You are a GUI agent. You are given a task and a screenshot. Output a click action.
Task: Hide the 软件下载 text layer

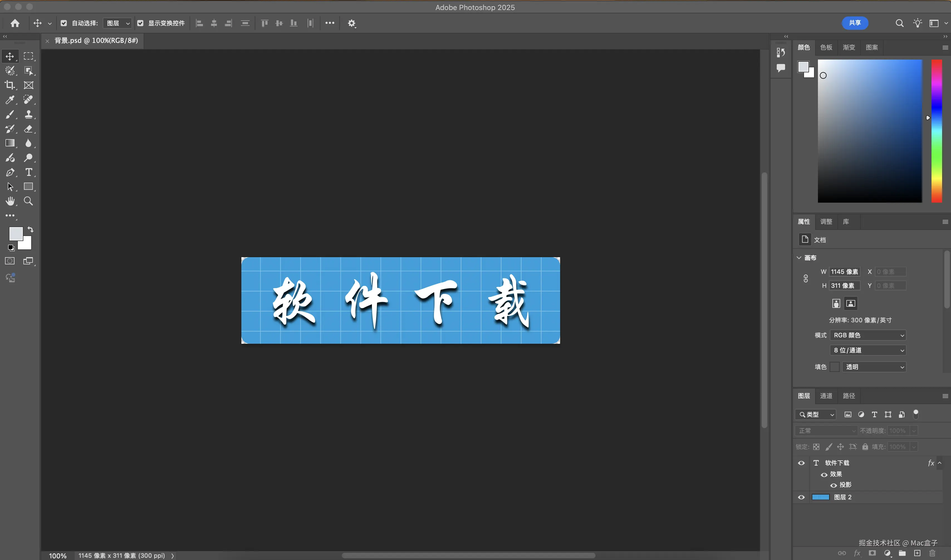point(802,463)
